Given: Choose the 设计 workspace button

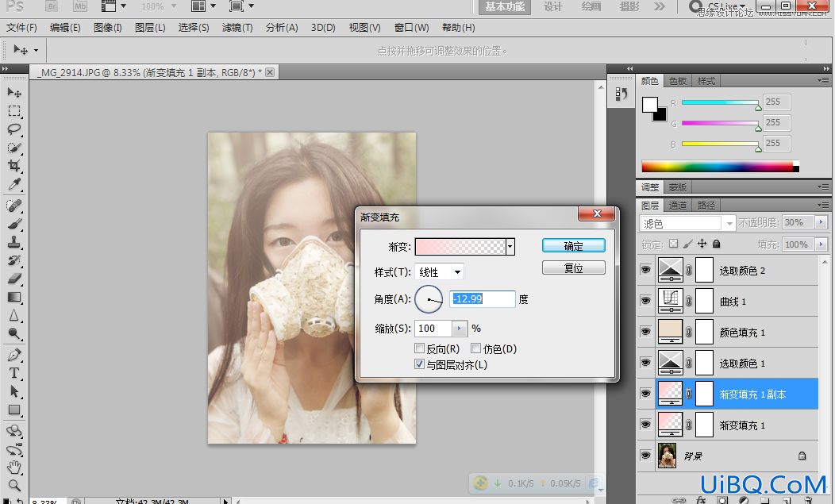Looking at the screenshot, I should click(x=552, y=6).
